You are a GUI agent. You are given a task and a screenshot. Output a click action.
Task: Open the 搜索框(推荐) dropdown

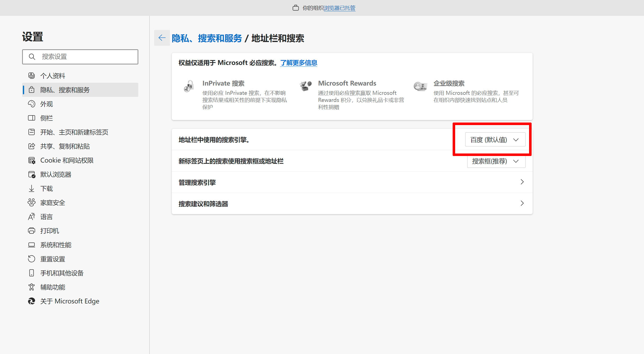click(496, 161)
